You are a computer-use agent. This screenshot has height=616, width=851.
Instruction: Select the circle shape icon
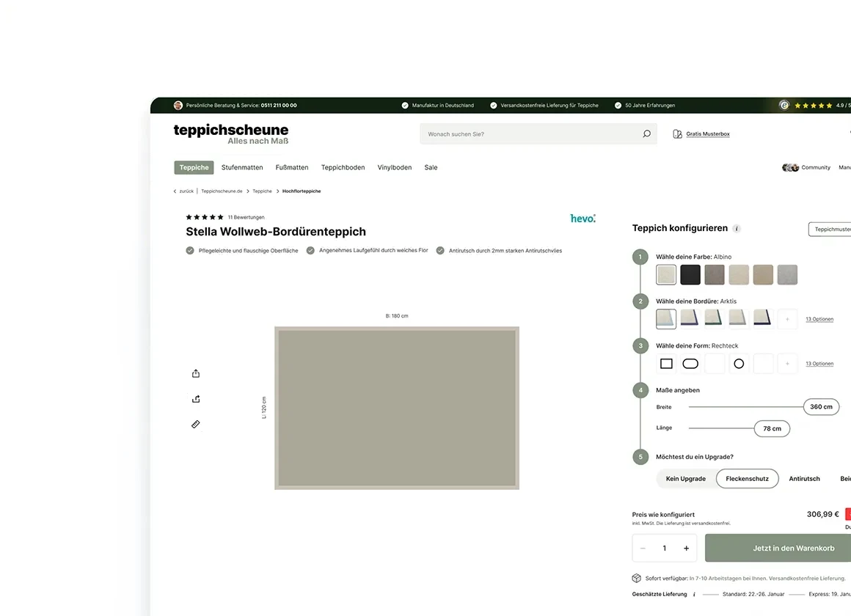pos(739,364)
